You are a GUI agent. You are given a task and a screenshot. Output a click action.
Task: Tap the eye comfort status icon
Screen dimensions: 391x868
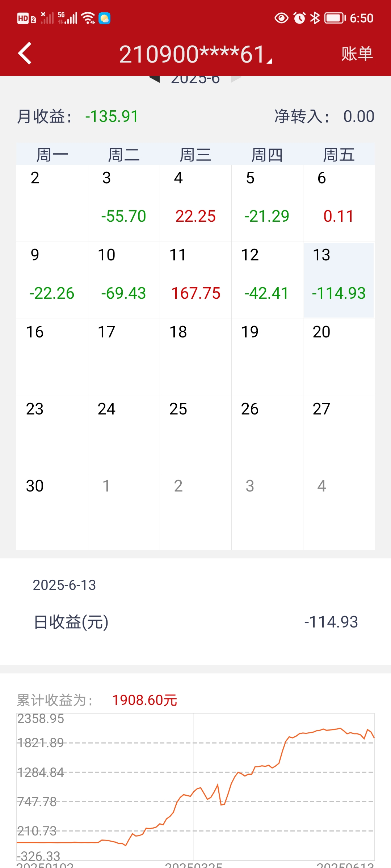[281, 18]
